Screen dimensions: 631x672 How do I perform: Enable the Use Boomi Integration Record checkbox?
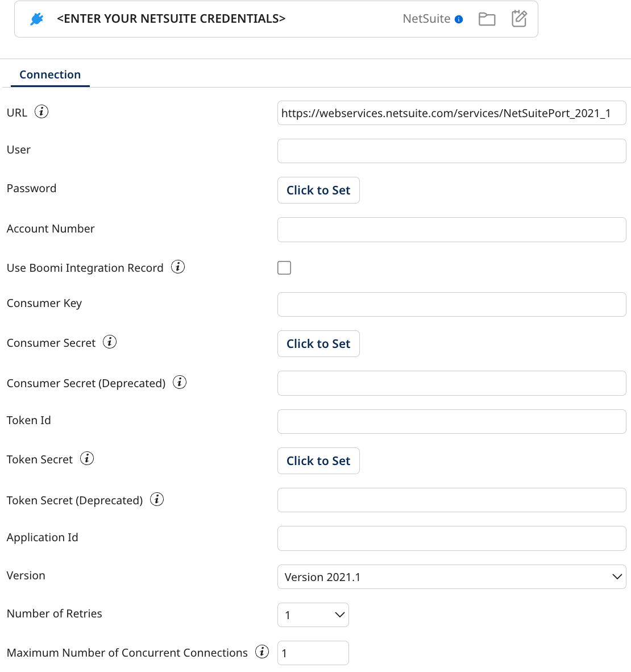coord(284,267)
